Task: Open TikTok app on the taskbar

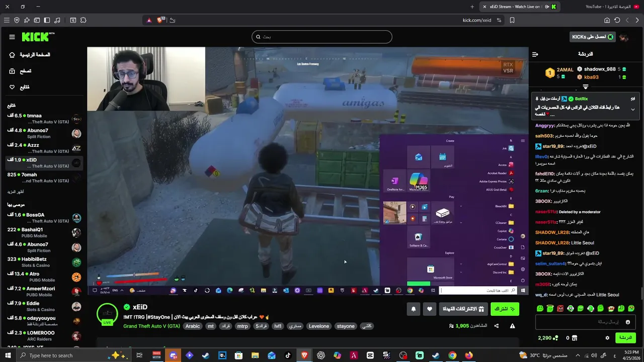Action: [288, 355]
